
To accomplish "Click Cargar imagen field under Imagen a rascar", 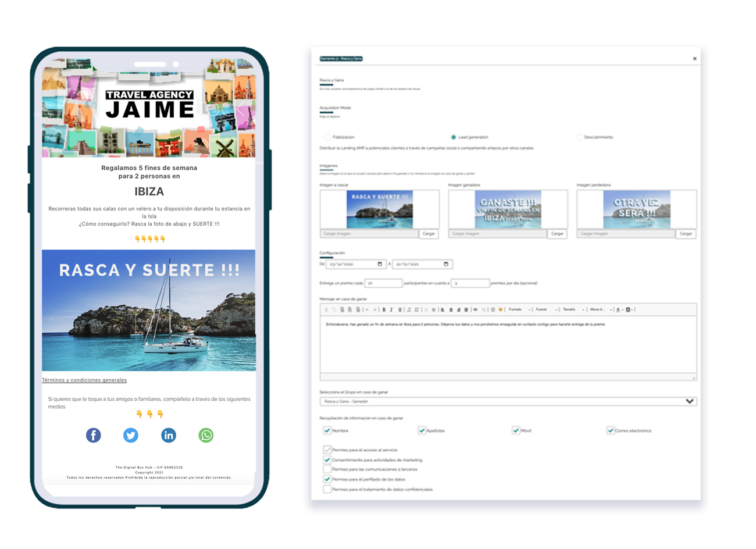I will tap(369, 234).
